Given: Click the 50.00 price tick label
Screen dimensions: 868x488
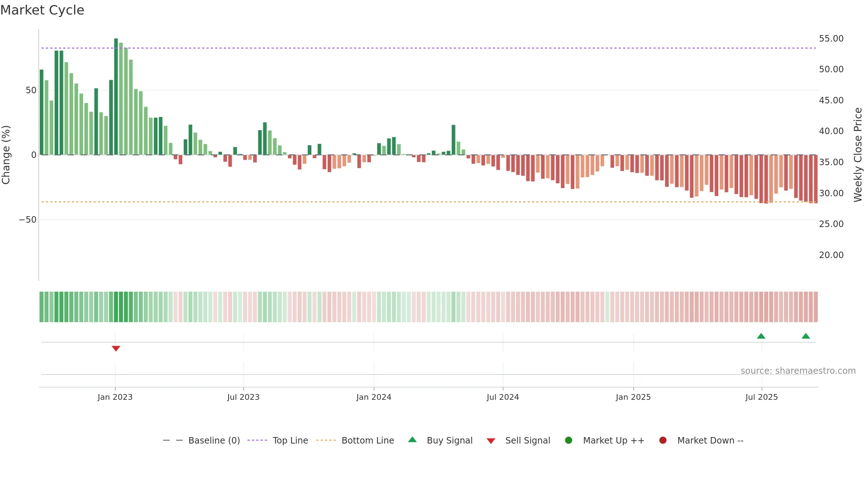Looking at the screenshot, I should [x=831, y=69].
